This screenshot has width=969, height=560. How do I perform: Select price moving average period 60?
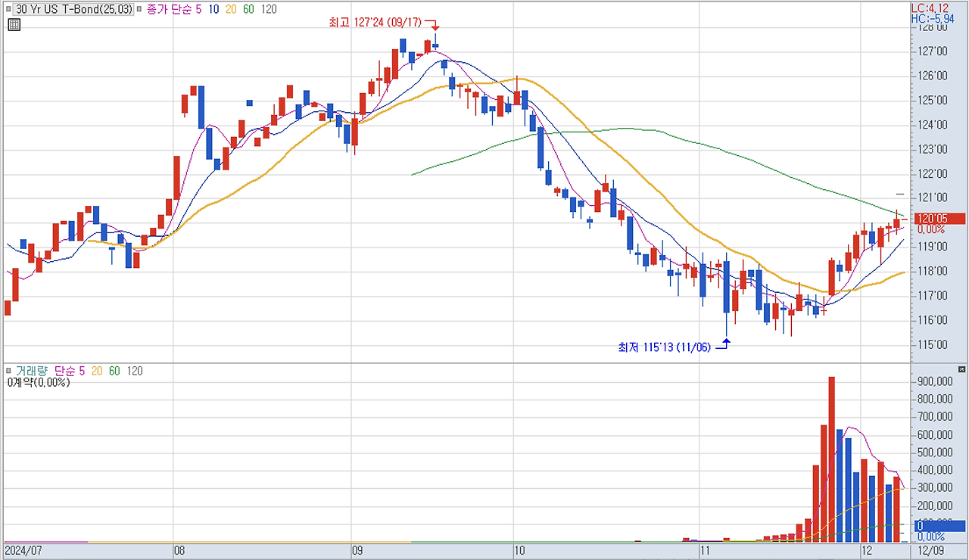coord(248,9)
